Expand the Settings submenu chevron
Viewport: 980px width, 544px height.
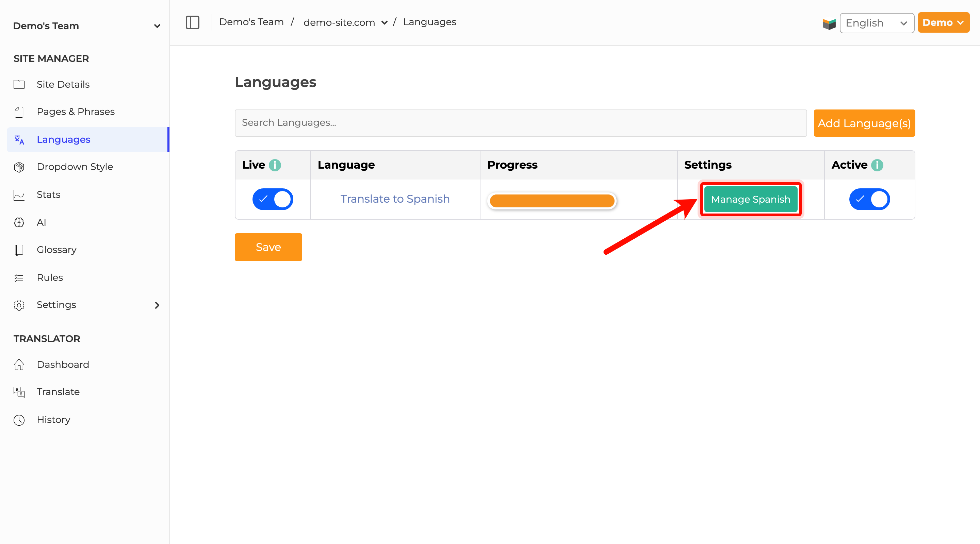pyautogui.click(x=157, y=305)
